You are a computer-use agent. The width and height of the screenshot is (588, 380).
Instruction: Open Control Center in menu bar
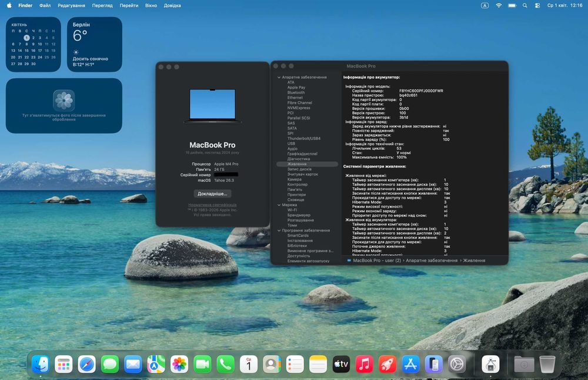[537, 5]
